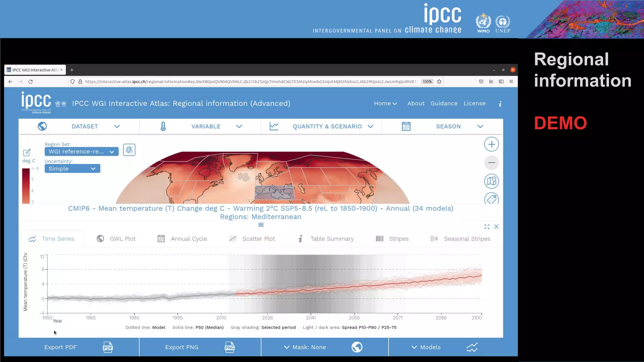Open the Uncertainty Simple dropdown
Viewport: 644px width, 362px height.
(72, 169)
